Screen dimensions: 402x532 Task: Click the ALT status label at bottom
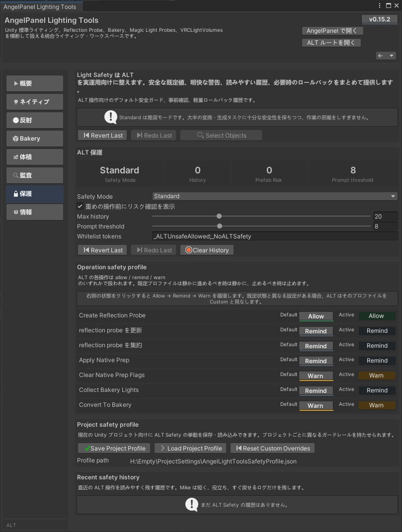click(11, 525)
